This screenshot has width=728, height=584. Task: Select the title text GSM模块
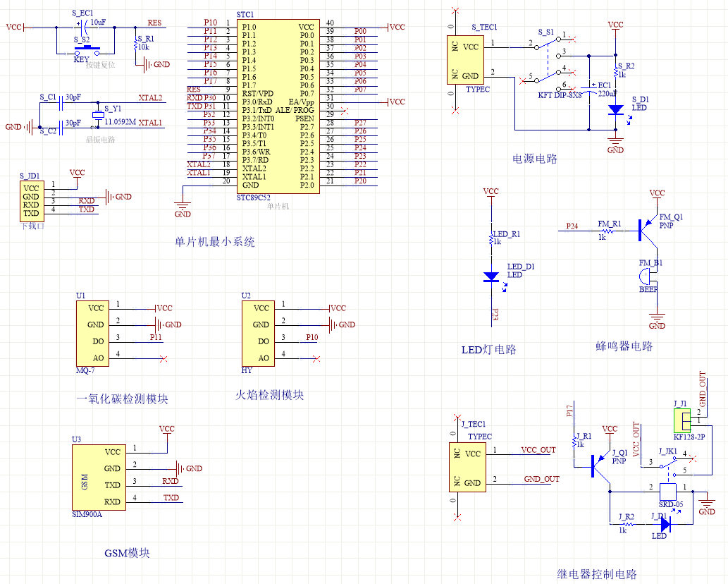click(x=128, y=554)
